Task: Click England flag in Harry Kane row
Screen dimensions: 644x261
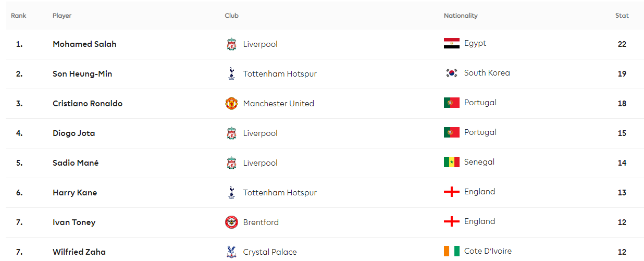Action: [x=451, y=192]
